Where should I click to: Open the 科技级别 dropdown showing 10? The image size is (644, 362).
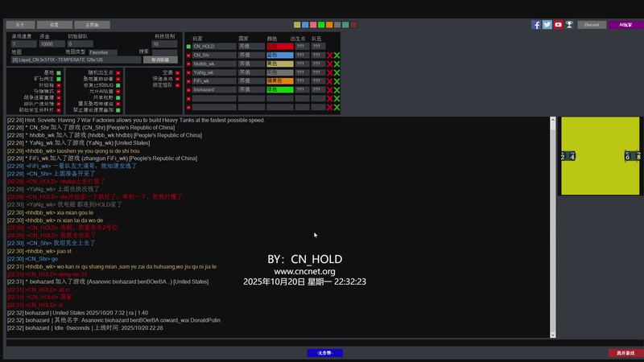(x=164, y=44)
